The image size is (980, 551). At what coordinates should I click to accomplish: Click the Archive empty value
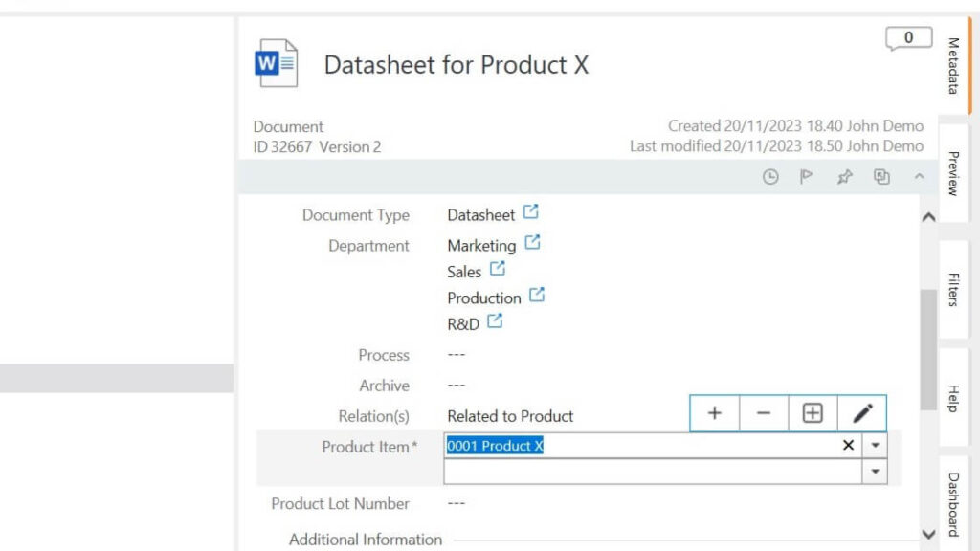click(457, 385)
